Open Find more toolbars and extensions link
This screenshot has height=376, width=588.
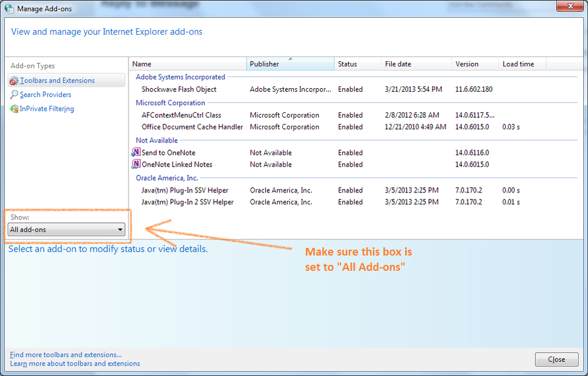point(66,355)
